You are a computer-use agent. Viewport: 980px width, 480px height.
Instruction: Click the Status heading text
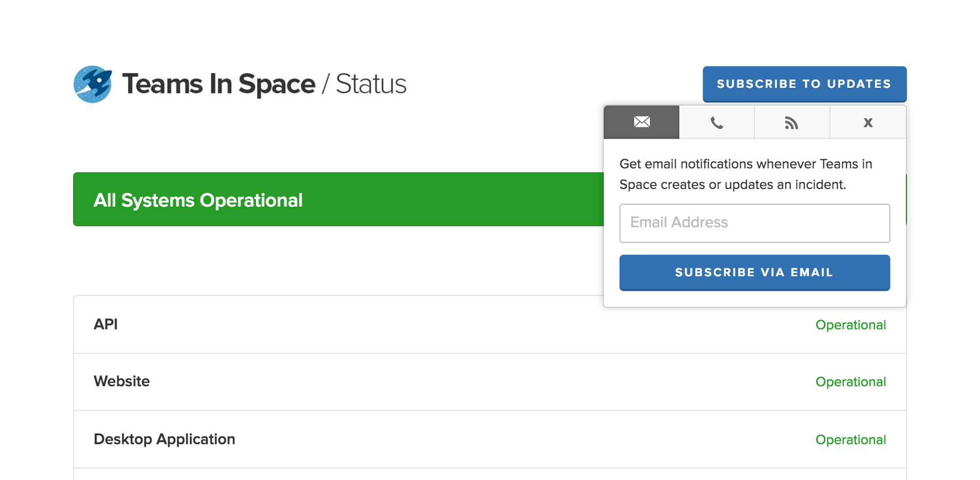click(x=371, y=84)
